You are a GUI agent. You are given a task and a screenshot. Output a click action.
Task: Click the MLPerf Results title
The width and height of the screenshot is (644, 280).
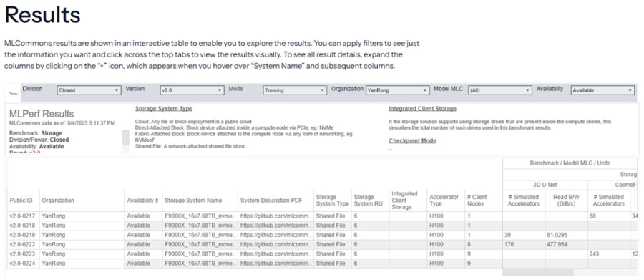click(x=42, y=114)
